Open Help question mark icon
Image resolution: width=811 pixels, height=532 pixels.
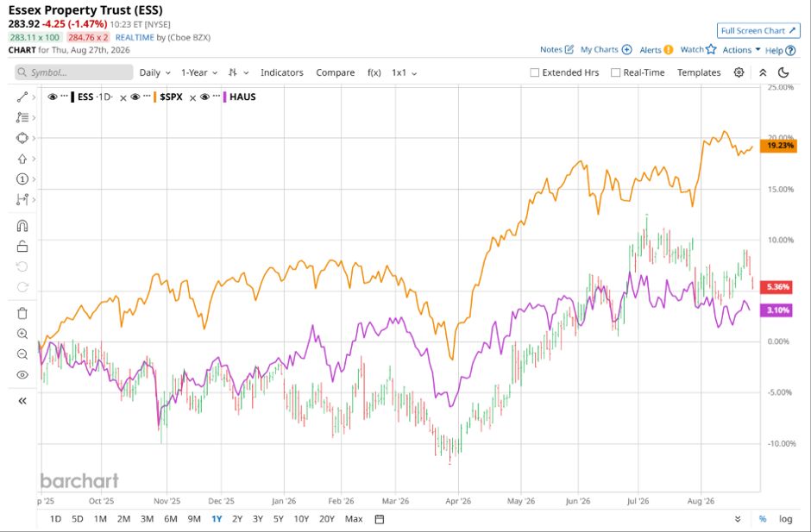790,50
